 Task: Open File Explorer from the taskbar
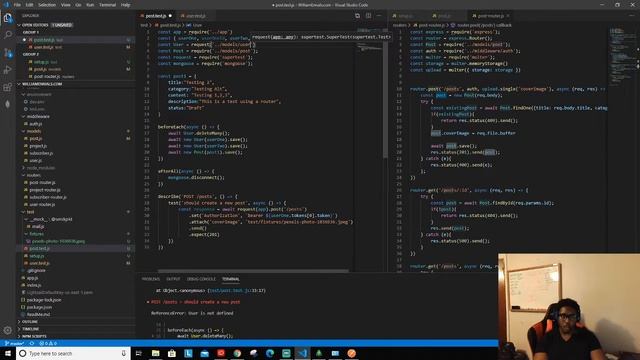(x=156, y=353)
